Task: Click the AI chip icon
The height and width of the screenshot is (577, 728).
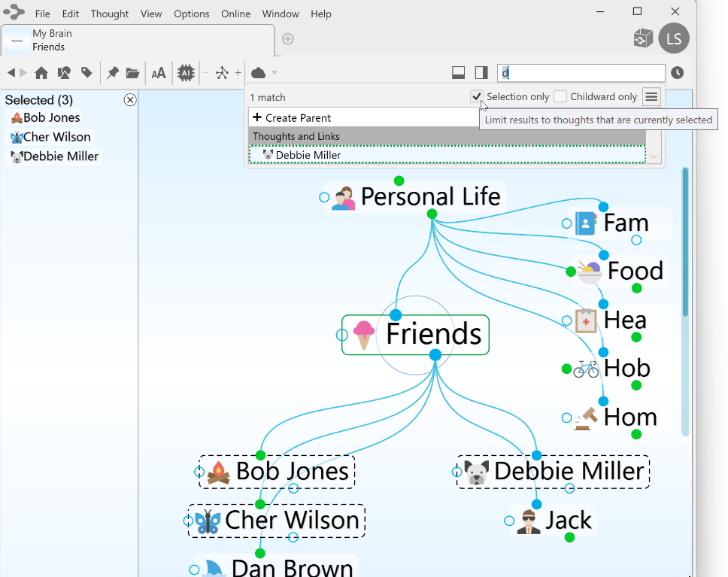Action: [x=186, y=73]
